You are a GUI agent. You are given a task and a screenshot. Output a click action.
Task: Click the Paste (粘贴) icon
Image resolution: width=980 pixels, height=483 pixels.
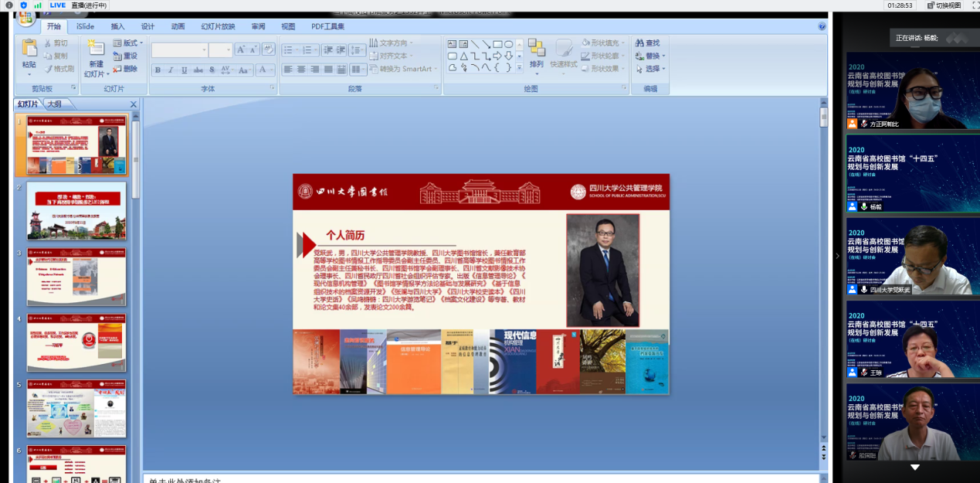[x=29, y=49]
